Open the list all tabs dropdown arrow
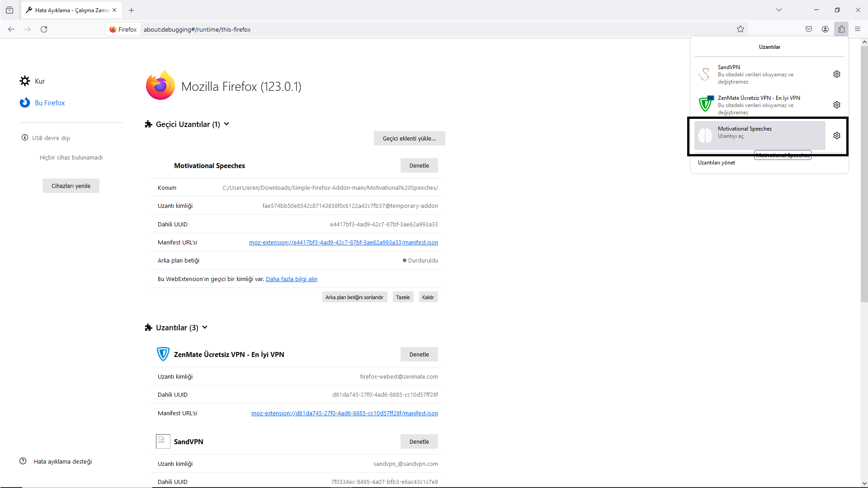Screen dimensions: 868x488 pos(779,10)
